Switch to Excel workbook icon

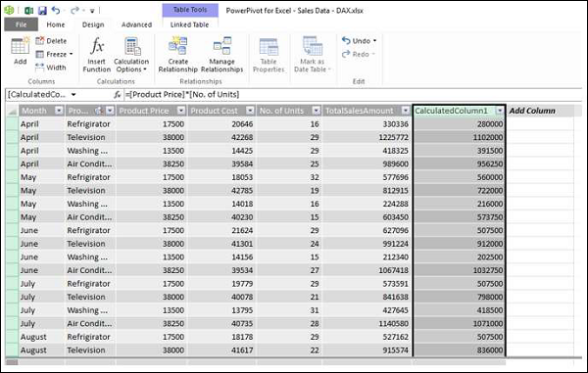tap(28, 11)
